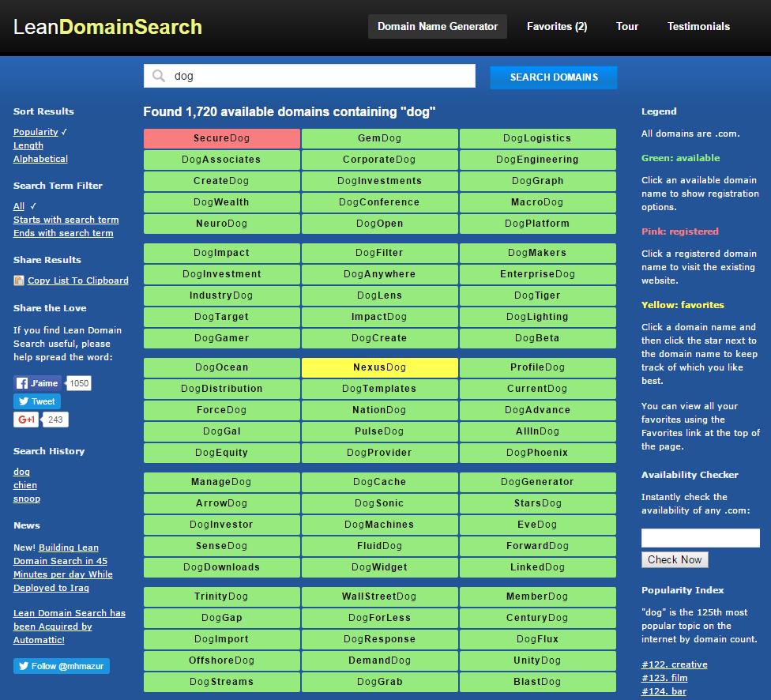Select the DogAssociates domain
The width and height of the screenshot is (771, 700).
[222, 160]
